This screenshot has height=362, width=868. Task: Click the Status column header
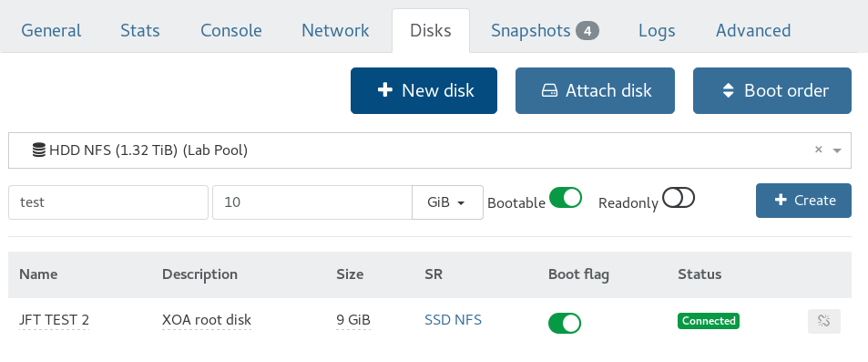pyautogui.click(x=700, y=274)
